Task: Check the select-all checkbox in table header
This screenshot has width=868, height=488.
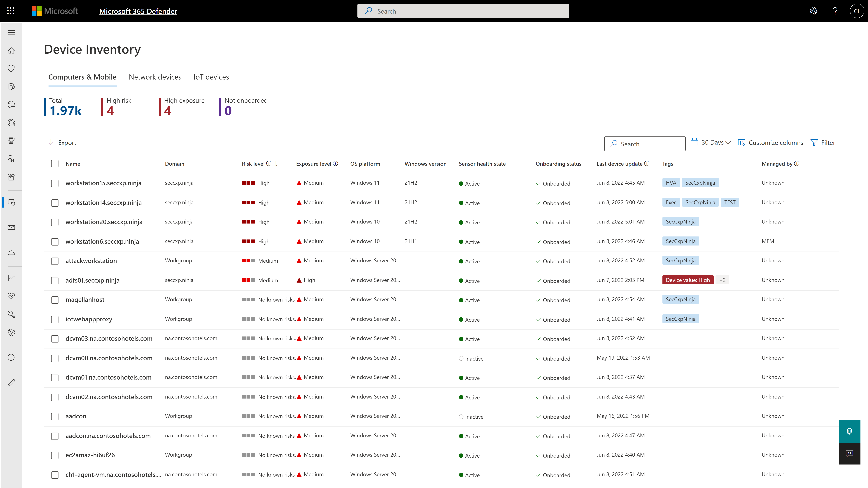Action: click(55, 164)
